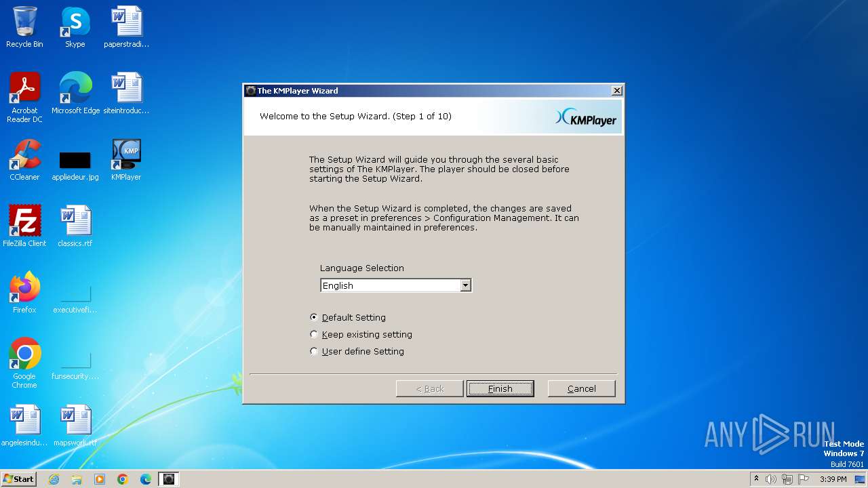Select the siteintroduc Word document icon
This screenshot has width=868, height=488.
tap(126, 94)
